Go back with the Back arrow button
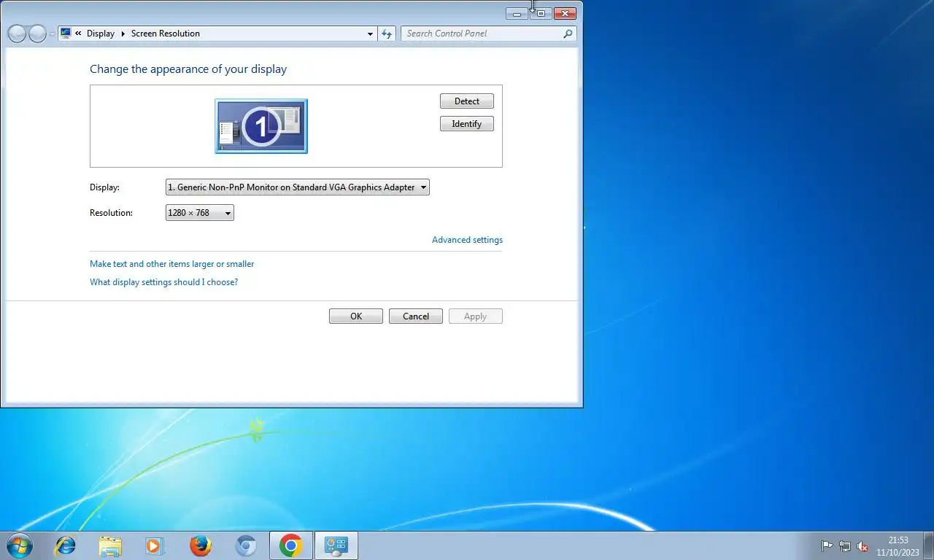This screenshot has height=560, width=934. coord(17,34)
